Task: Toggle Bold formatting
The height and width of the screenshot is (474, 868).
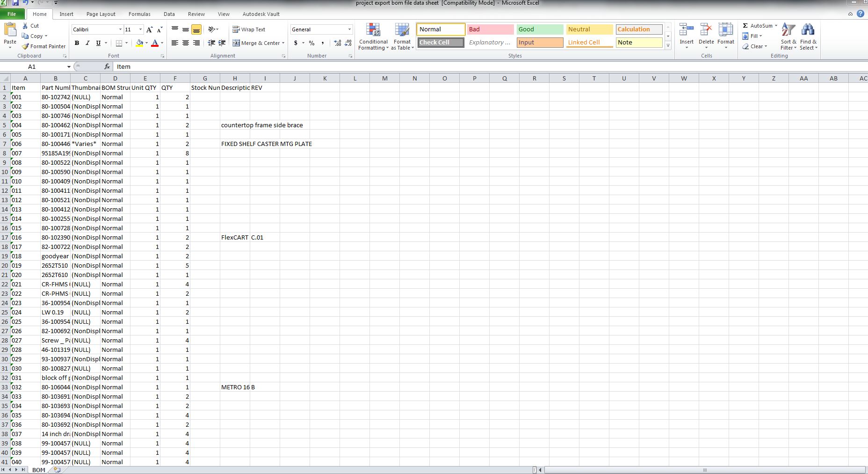Action: click(77, 43)
